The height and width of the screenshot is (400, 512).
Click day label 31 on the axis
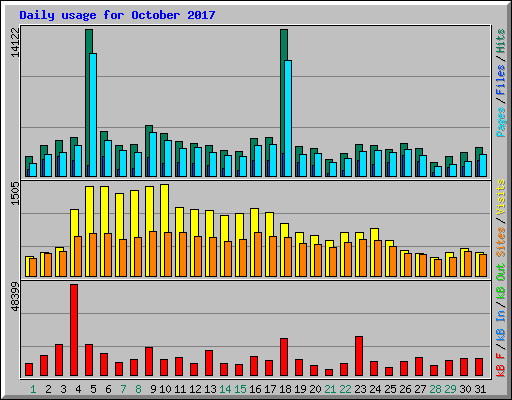480,389
